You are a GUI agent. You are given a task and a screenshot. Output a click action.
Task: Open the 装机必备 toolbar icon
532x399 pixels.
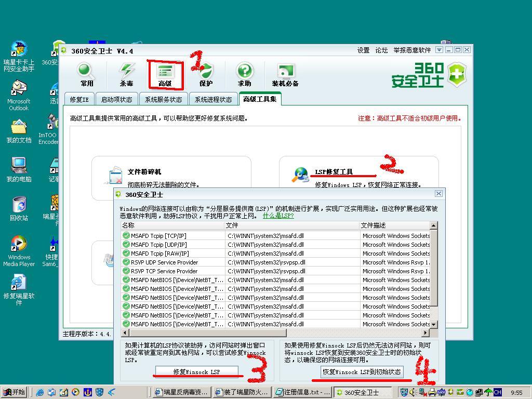(x=285, y=75)
